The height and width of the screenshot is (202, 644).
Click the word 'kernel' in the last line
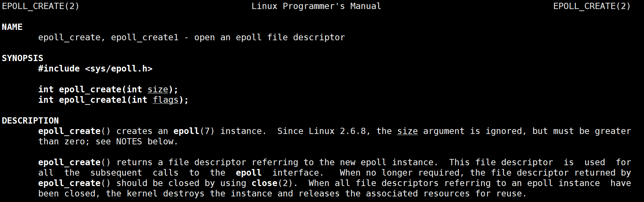[139, 194]
